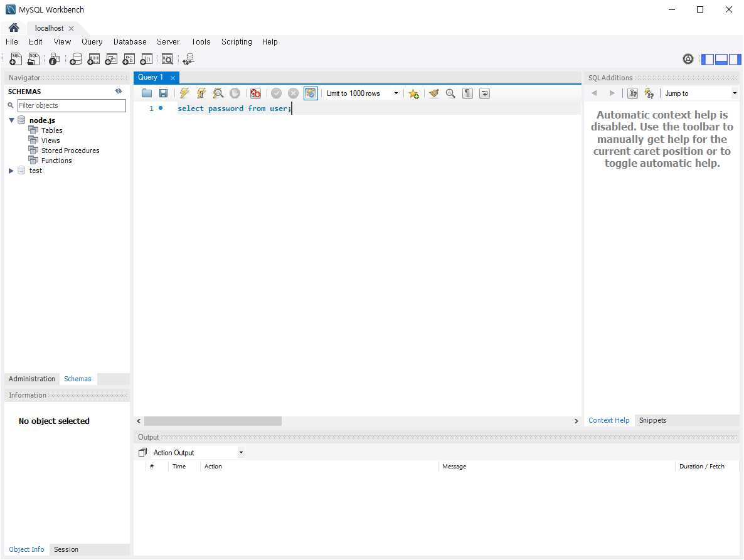The image size is (744, 560).
Task: Click scroll right arrow of editor scrollbar
Action: pyautogui.click(x=577, y=421)
